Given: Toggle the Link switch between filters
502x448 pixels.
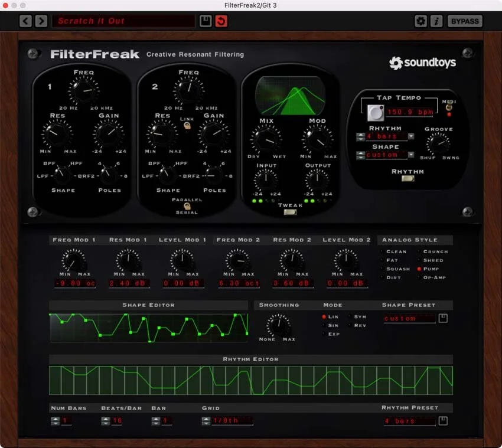Looking at the screenshot, I should click(x=187, y=126).
